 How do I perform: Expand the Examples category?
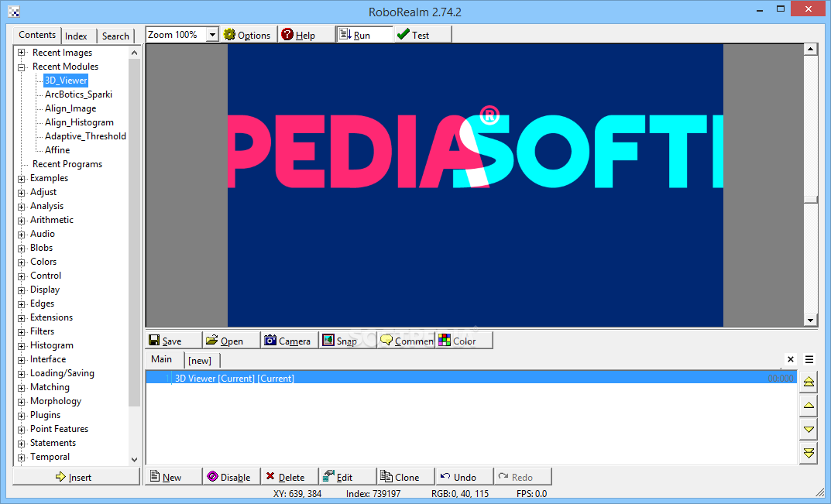21,179
